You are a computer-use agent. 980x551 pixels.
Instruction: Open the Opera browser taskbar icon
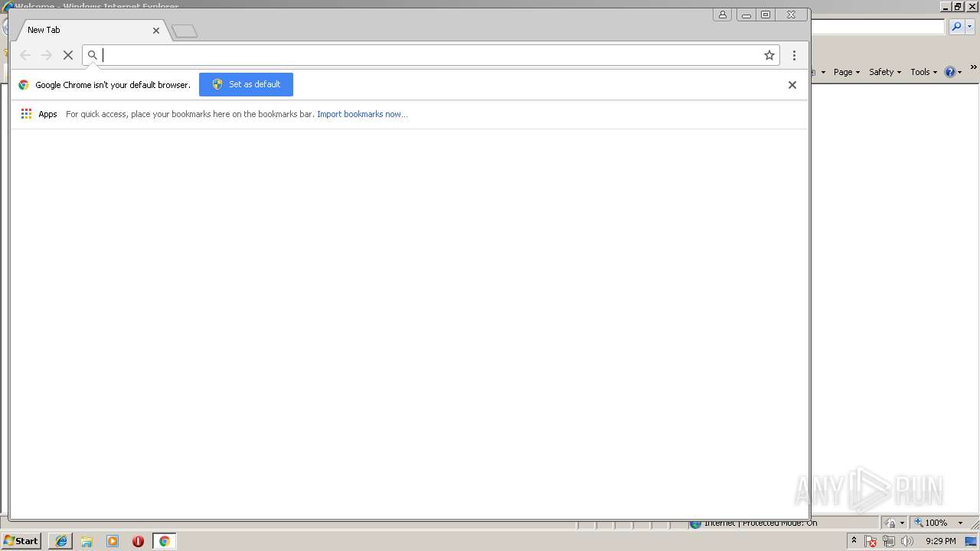tap(138, 541)
